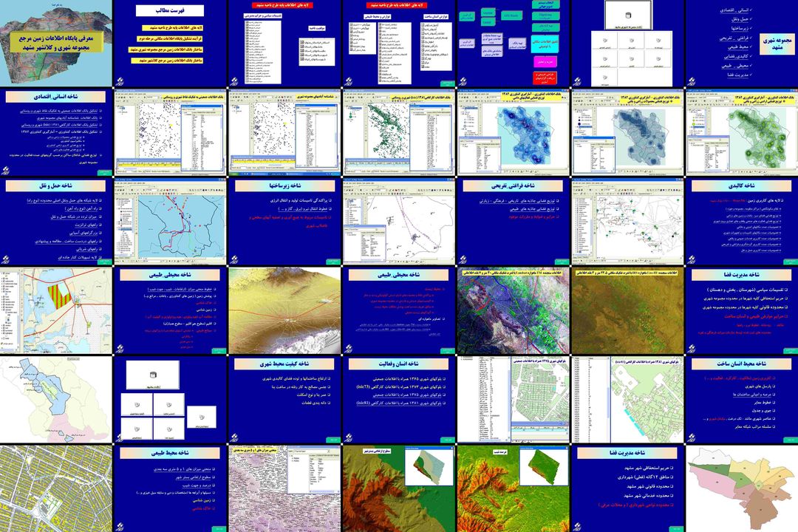The image size is (798, 532).
Task: Open the base layers slide with 'عوارض انسان ساخت' list
Action: pyautogui.click(x=398, y=44)
